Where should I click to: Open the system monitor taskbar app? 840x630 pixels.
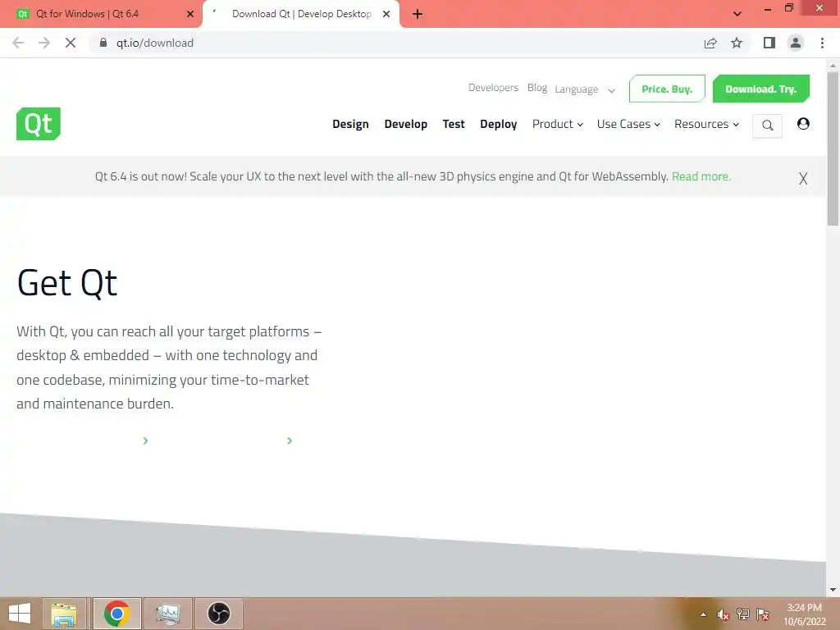tap(168, 614)
